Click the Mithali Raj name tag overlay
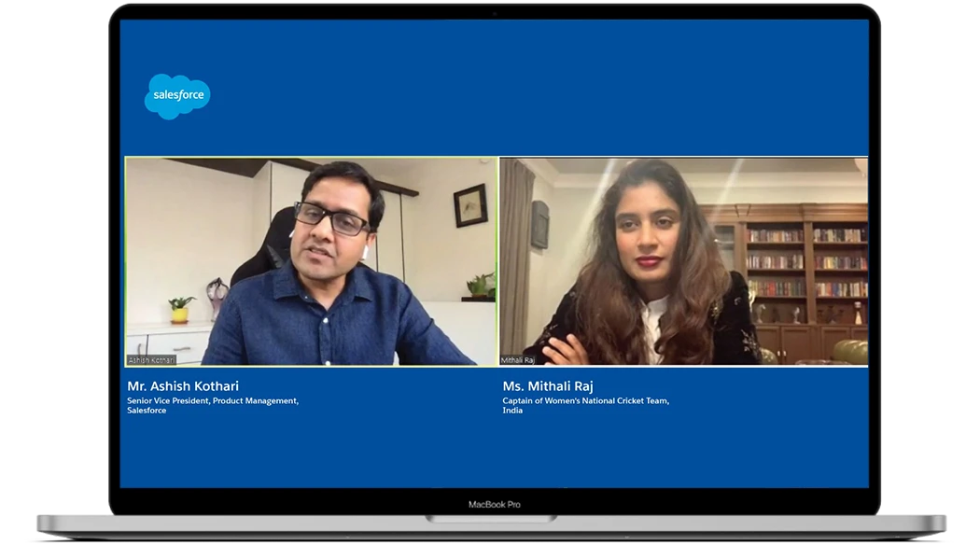 pos(519,357)
